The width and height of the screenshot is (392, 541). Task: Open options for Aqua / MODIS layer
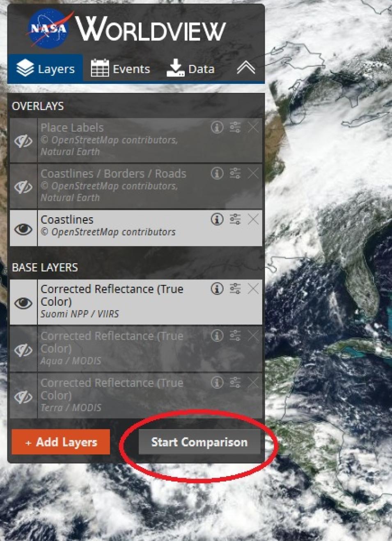coord(235,336)
